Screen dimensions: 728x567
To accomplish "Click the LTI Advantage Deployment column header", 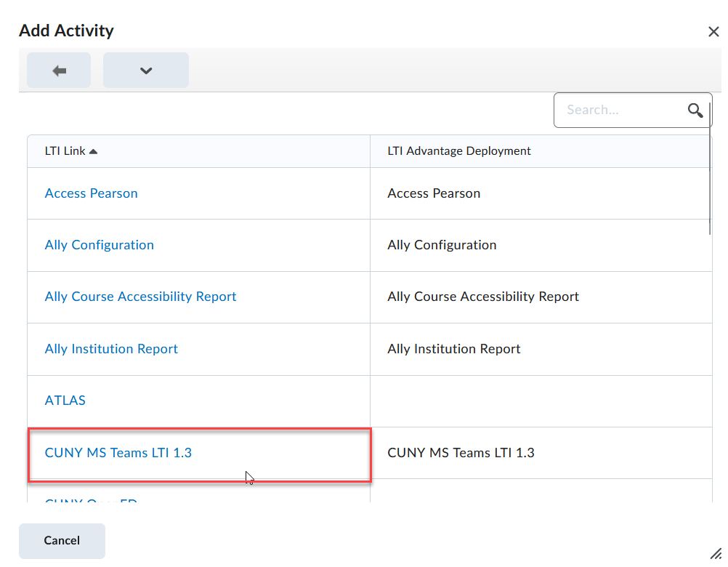I will point(458,151).
